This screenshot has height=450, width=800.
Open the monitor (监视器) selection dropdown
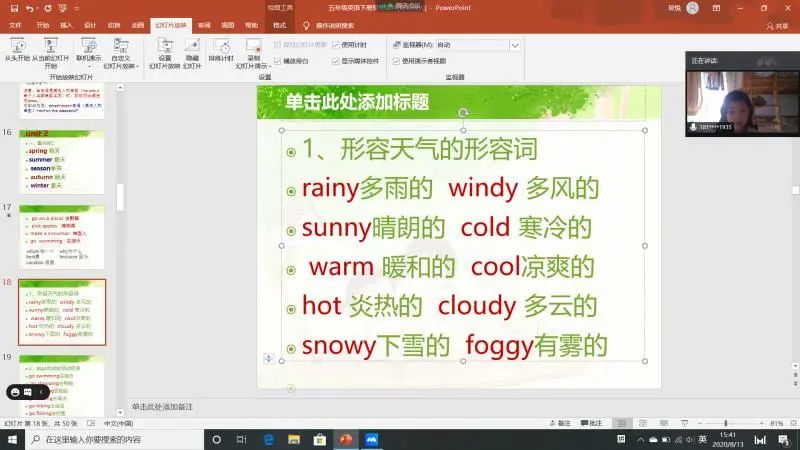pyautogui.click(x=514, y=45)
